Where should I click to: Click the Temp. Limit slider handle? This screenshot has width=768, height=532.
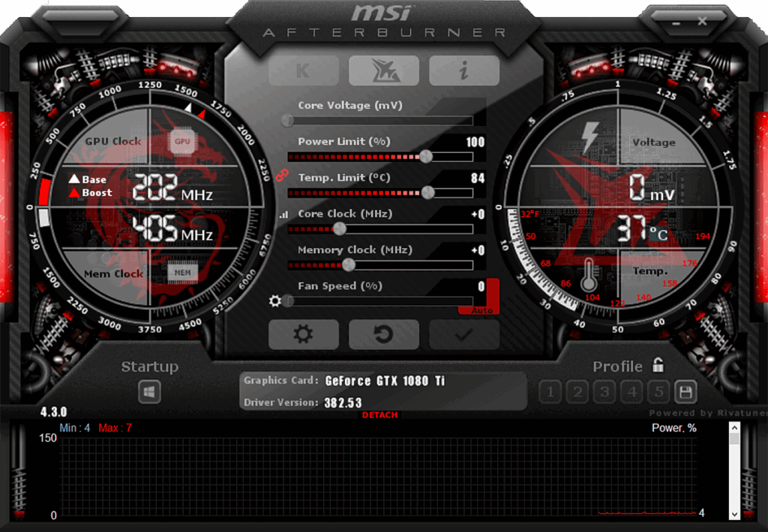coord(428,193)
